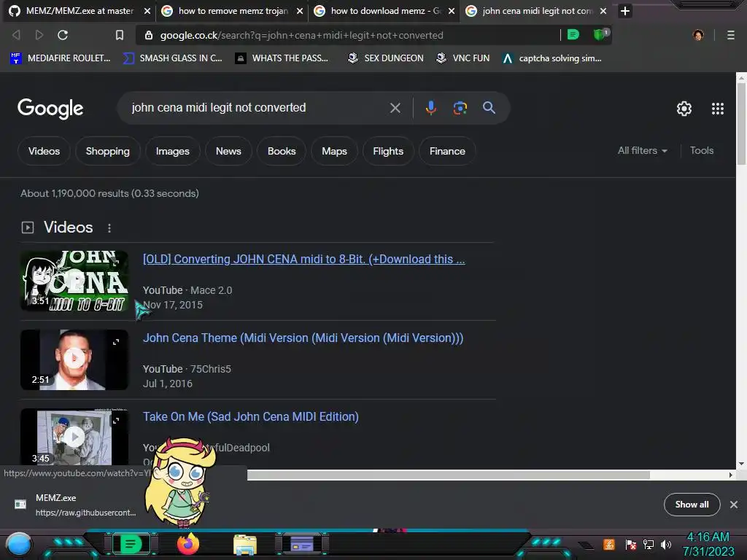Open SMASH GLASS IN C... bookmark
747x560 pixels.
tap(172, 58)
